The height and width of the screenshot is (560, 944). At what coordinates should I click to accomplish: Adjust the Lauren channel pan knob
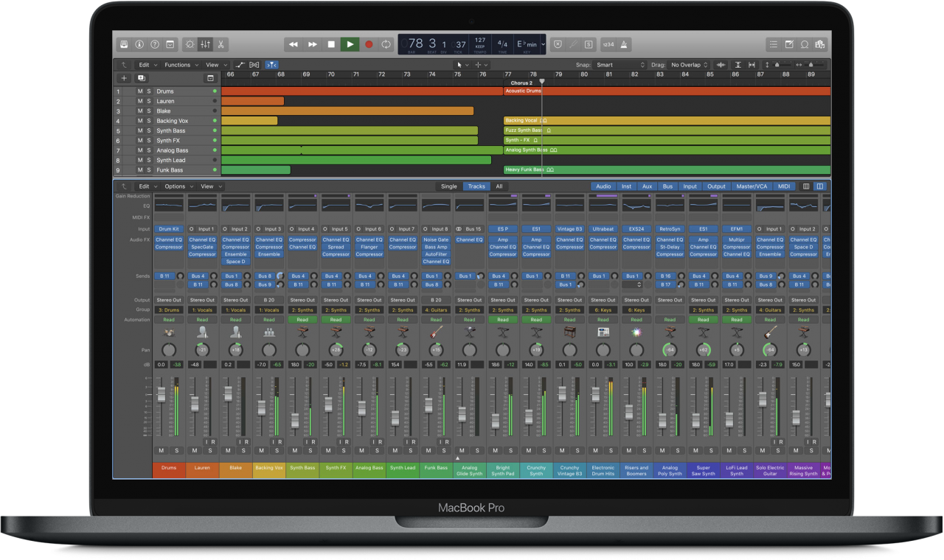click(202, 350)
